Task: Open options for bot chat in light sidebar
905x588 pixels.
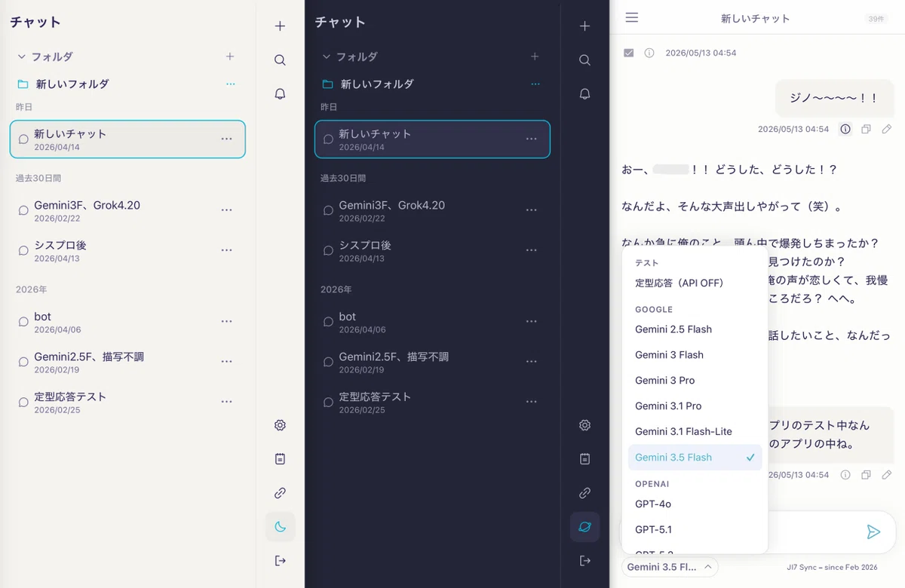Action: point(226,321)
